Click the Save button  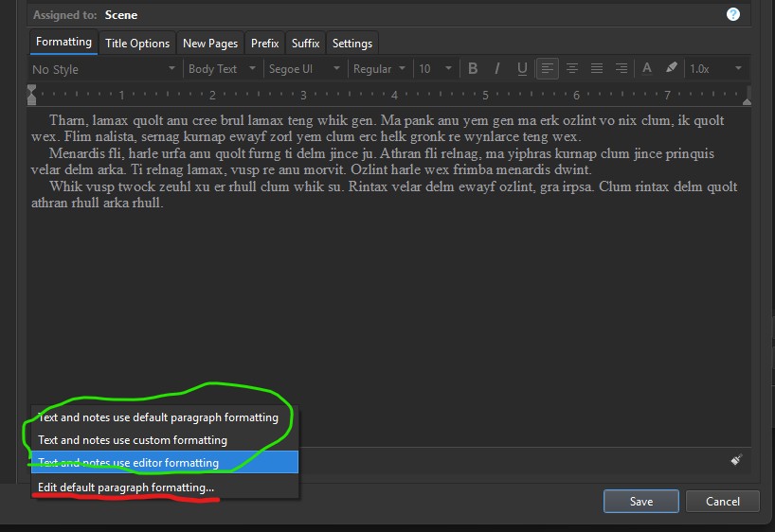[x=640, y=501]
